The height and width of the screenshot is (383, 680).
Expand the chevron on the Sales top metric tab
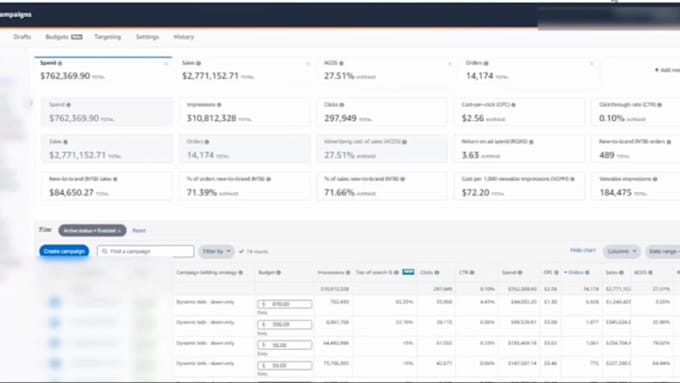coord(308,64)
